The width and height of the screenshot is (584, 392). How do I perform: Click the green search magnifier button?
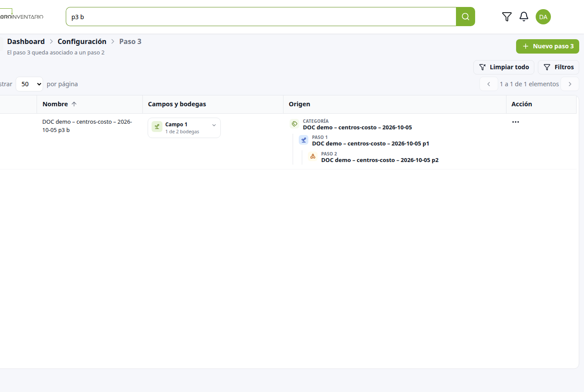point(466,17)
